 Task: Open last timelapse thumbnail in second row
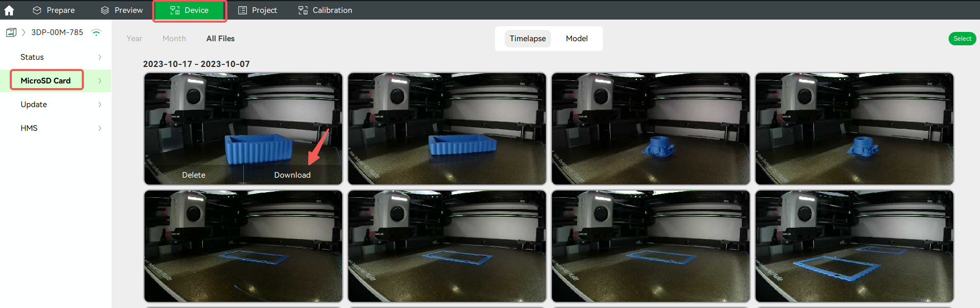pos(854,246)
